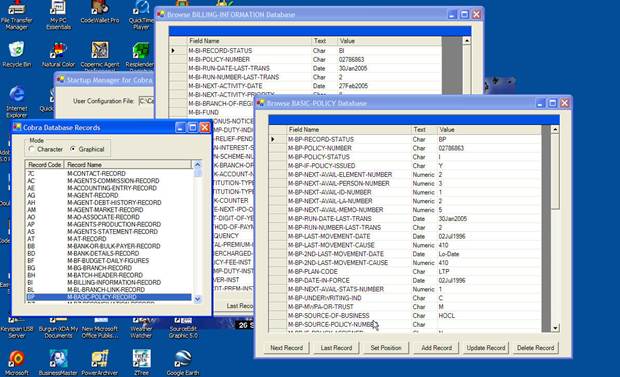Viewport: 620px width, 377px height.
Task: Click the BASIC-POLICY grid scrollbar up arrow
Action: pos(555,129)
